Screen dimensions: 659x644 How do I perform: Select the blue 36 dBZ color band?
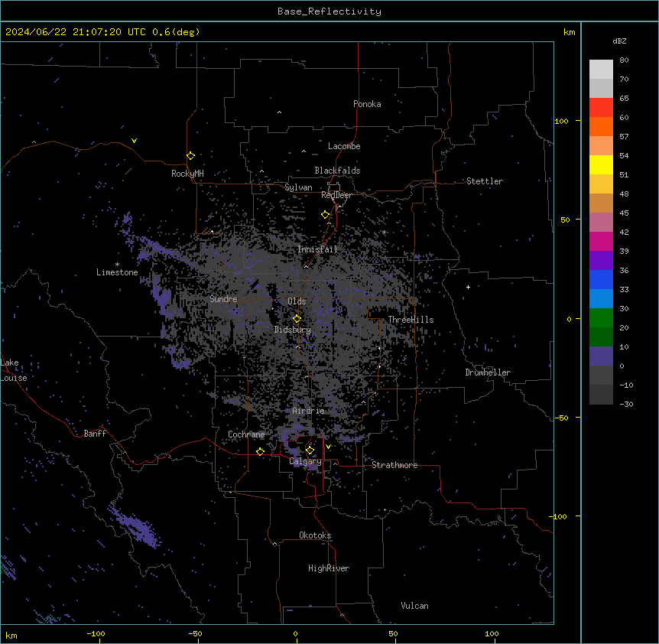coord(601,279)
